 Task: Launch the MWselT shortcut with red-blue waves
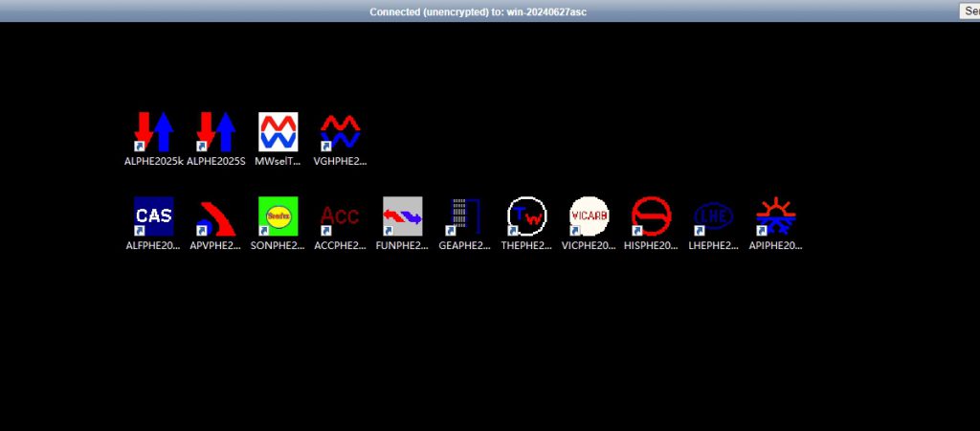pyautogui.click(x=278, y=132)
